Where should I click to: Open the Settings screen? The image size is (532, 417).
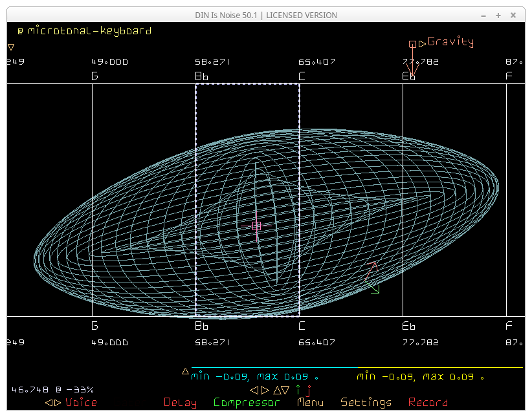point(366,403)
